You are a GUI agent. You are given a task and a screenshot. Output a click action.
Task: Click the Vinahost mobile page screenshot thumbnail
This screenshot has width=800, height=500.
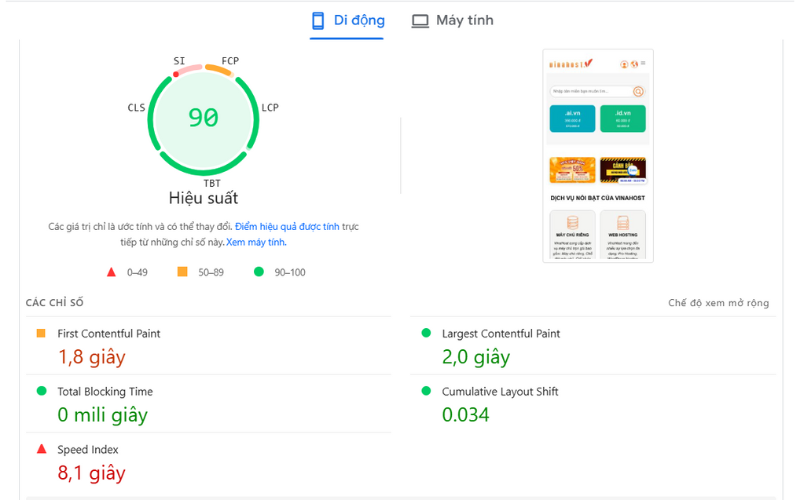pos(598,156)
